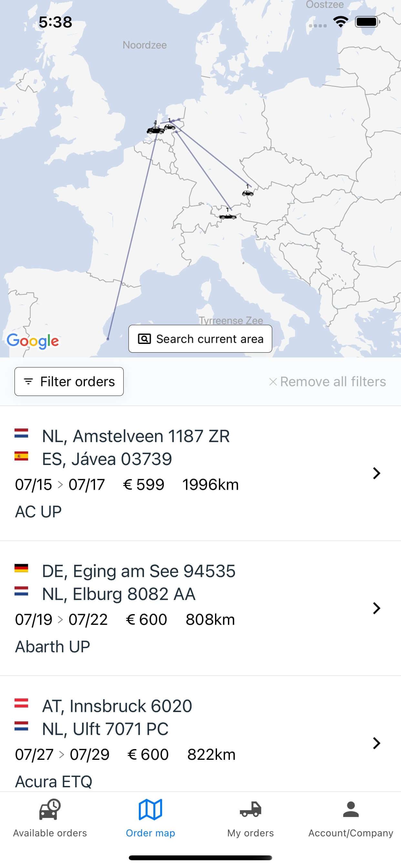Click Remove all filters link

tap(327, 381)
